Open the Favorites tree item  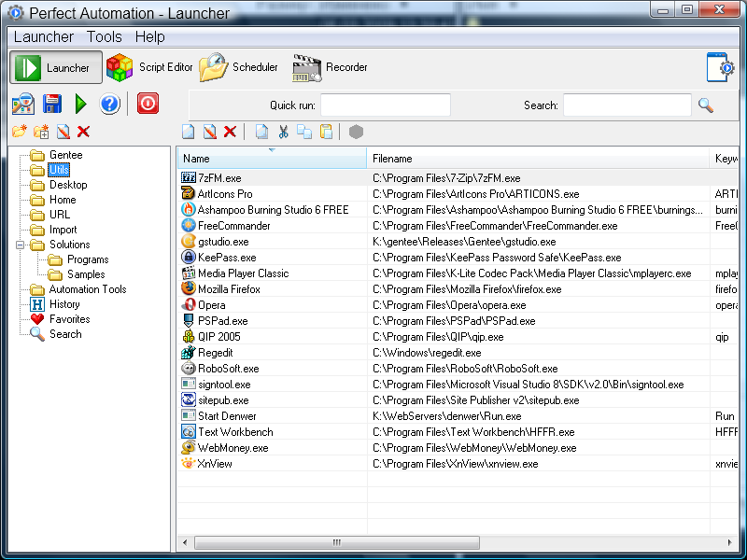(69, 319)
